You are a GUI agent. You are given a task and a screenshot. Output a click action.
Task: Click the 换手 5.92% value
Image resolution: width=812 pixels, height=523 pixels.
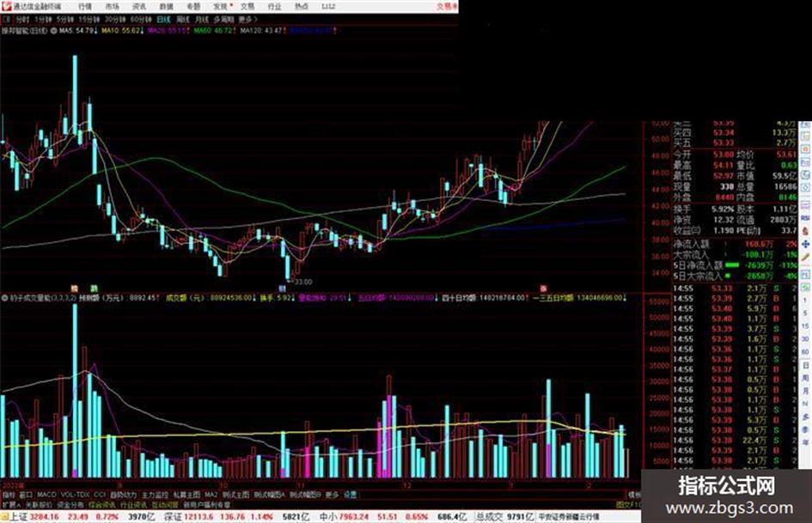[x=723, y=210]
